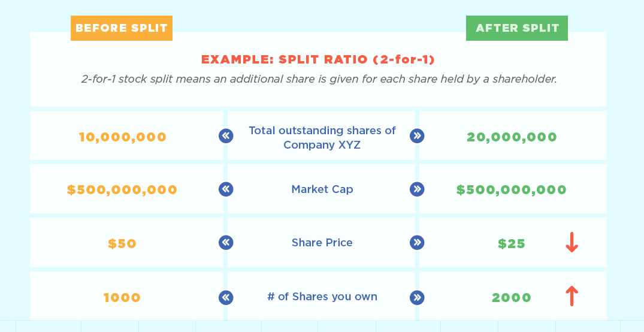Select the BEFORE SPLIT orange label
The width and height of the screenshot is (644, 332).
click(x=122, y=28)
